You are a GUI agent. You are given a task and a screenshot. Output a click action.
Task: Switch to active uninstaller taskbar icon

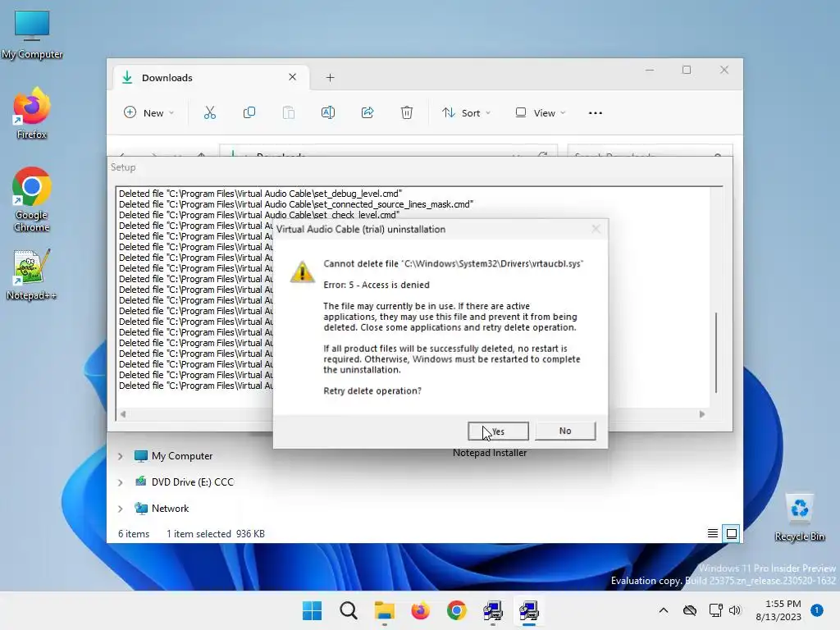pyautogui.click(x=529, y=610)
